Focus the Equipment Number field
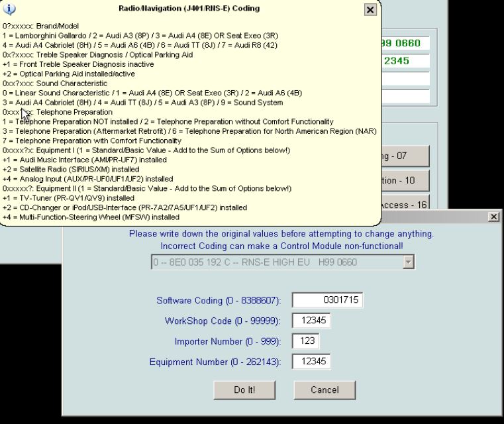The width and height of the screenshot is (504, 424). pyautogui.click(x=311, y=362)
